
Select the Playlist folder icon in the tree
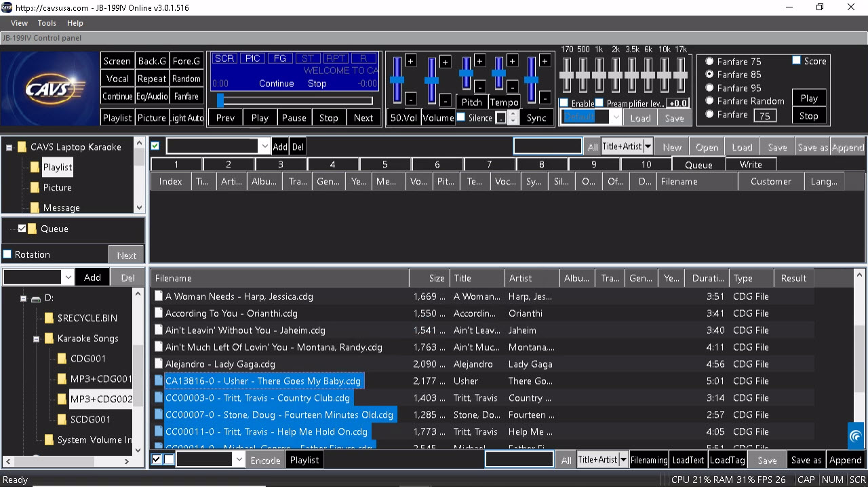click(35, 168)
